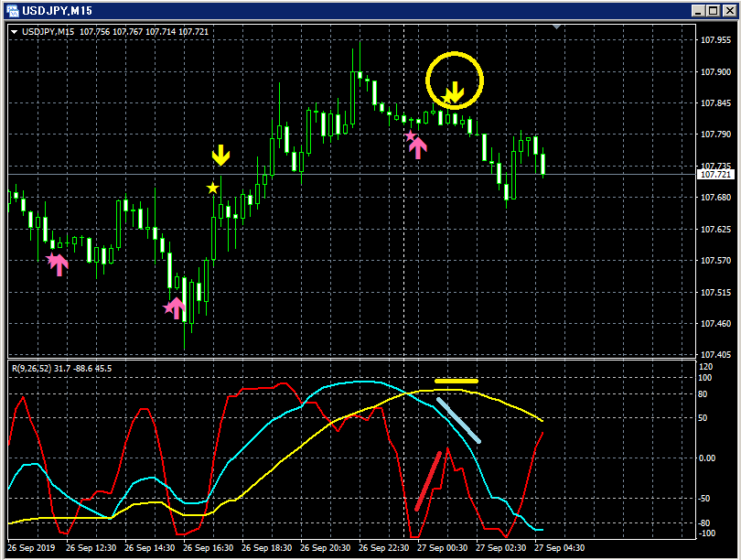Click the indicator scale label 100

(704, 378)
